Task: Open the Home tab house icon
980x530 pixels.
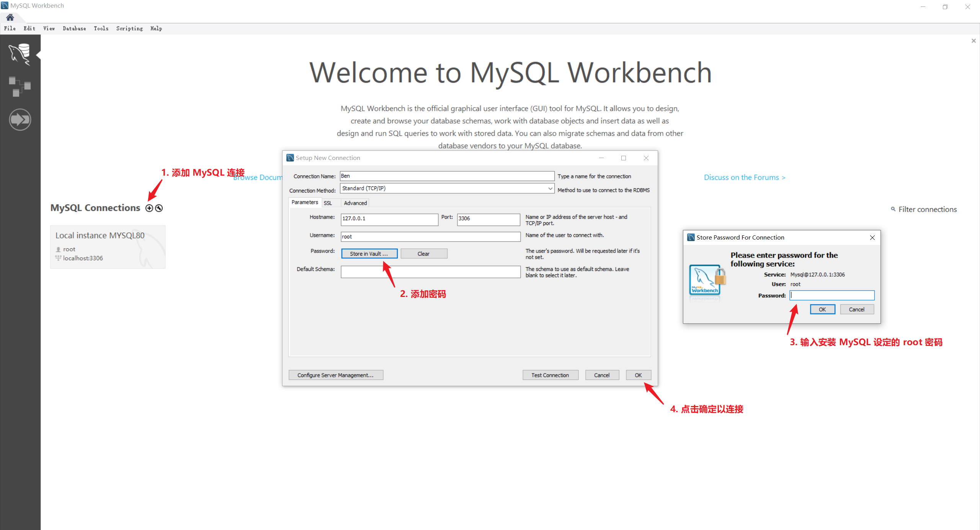Action: (x=10, y=17)
